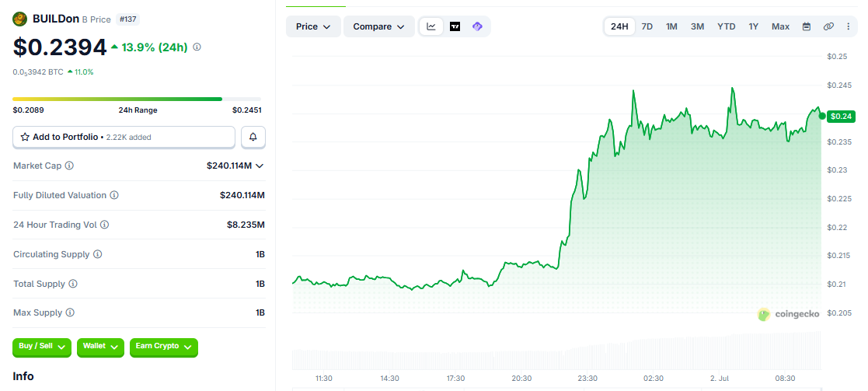
Task: Click the $0.2394 price text
Action: click(x=60, y=47)
